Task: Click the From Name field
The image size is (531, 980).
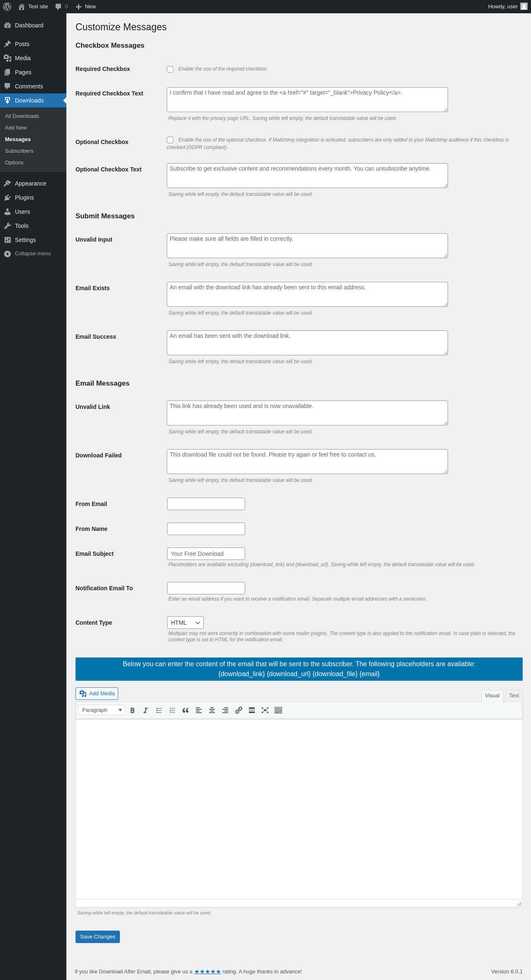Action: [206, 529]
